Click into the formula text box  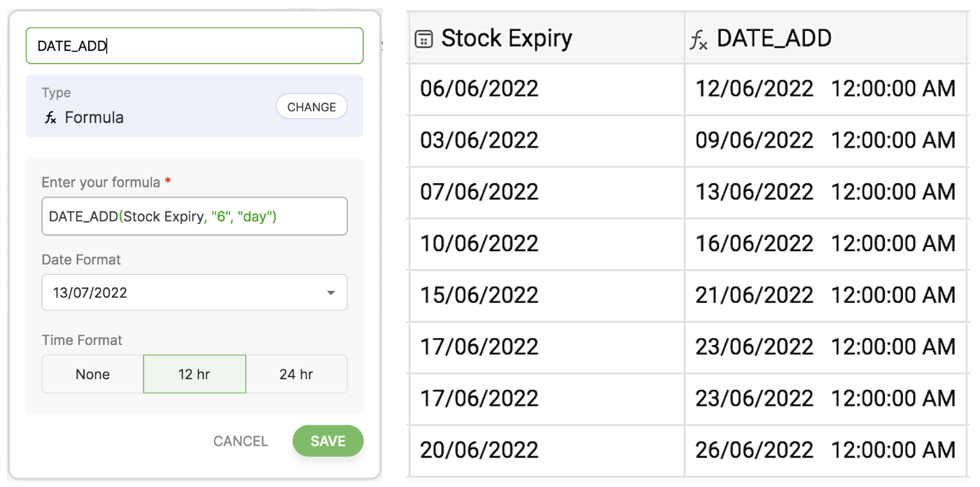(195, 217)
